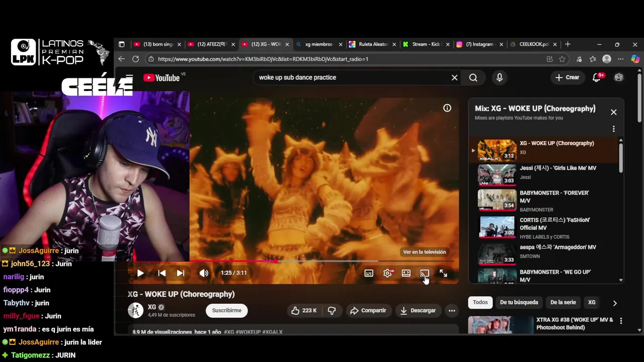The height and width of the screenshot is (362, 644).
Task: Show more filter chips with the arrow
Action: [x=615, y=303]
